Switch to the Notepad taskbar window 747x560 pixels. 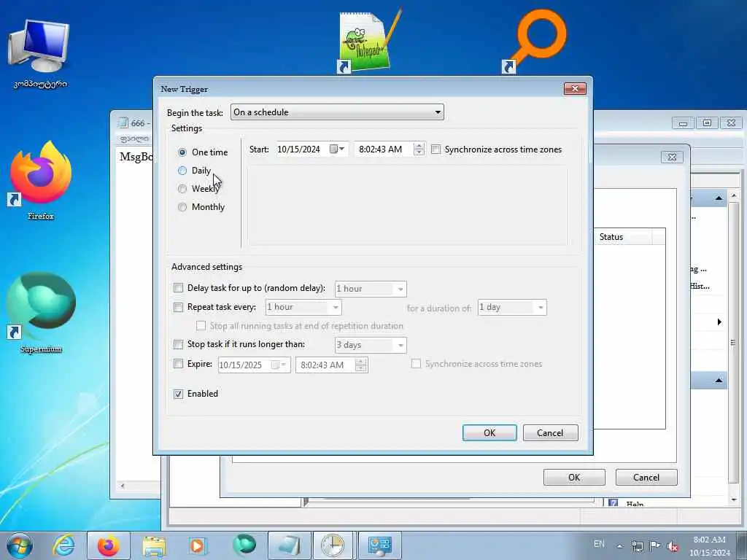pyautogui.click(x=289, y=545)
